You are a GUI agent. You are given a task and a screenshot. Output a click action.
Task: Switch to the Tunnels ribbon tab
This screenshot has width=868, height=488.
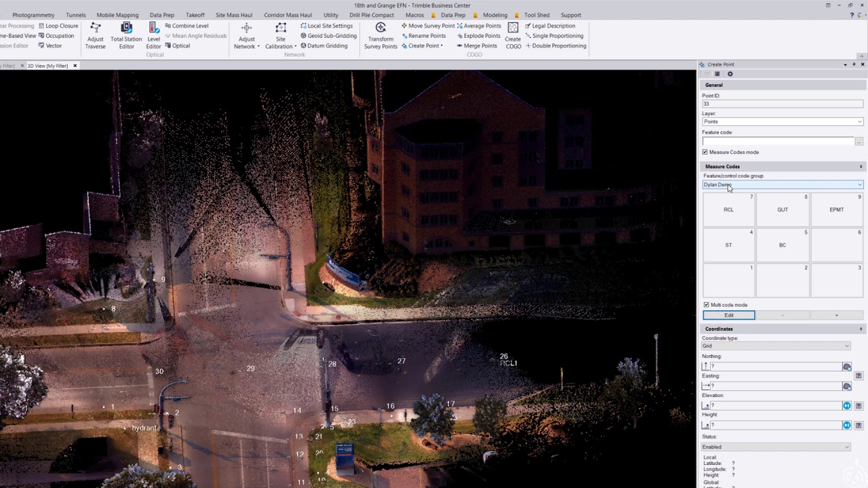pyautogui.click(x=76, y=15)
